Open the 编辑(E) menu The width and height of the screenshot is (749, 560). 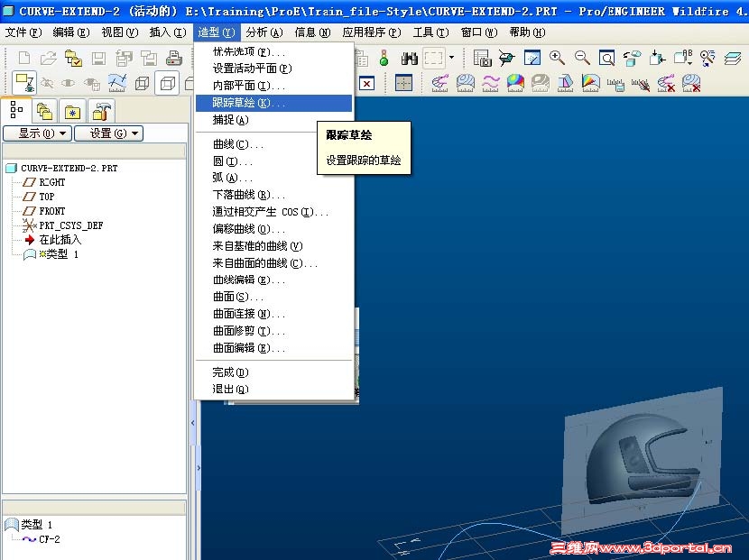pos(71,32)
